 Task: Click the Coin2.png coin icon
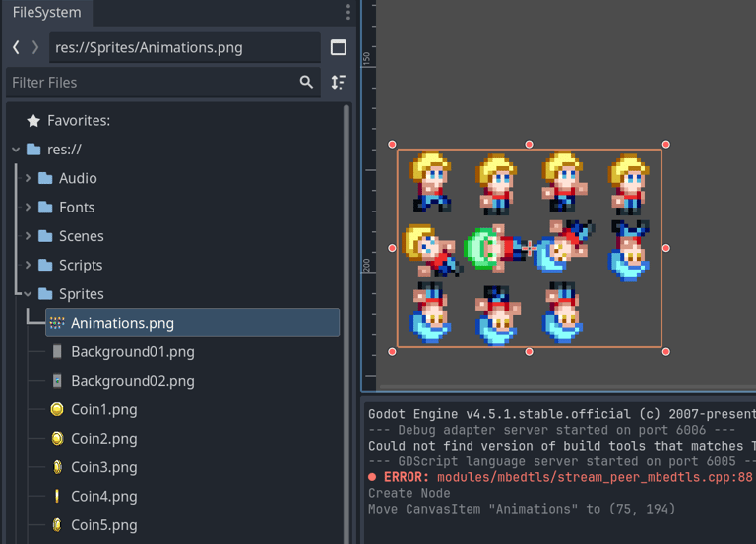(57, 439)
